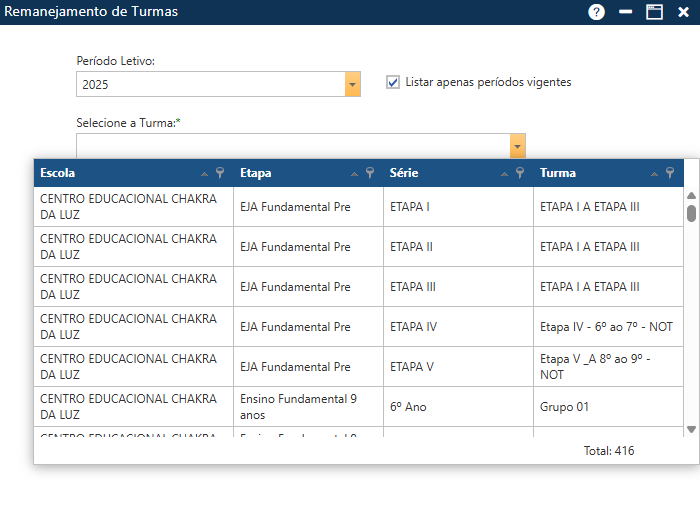Expand the Período Letivo dropdown arrow
Screen dimensions: 700x520
pos(352,85)
